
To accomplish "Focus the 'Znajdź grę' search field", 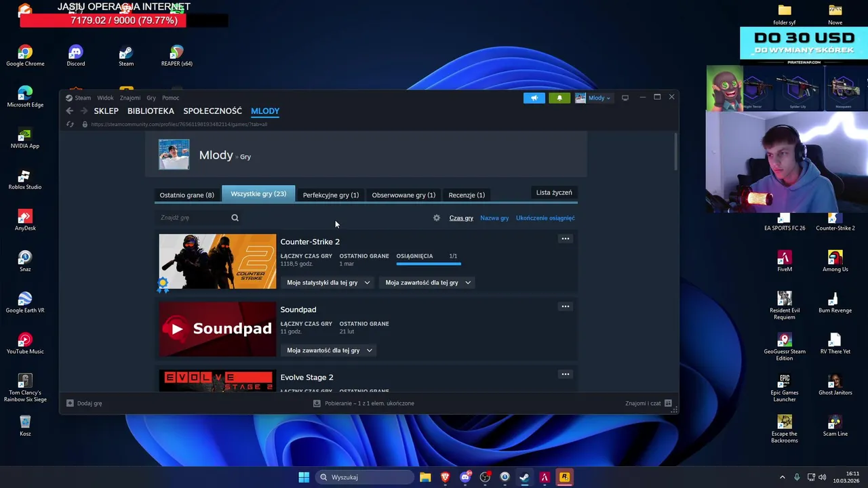I will (x=194, y=218).
